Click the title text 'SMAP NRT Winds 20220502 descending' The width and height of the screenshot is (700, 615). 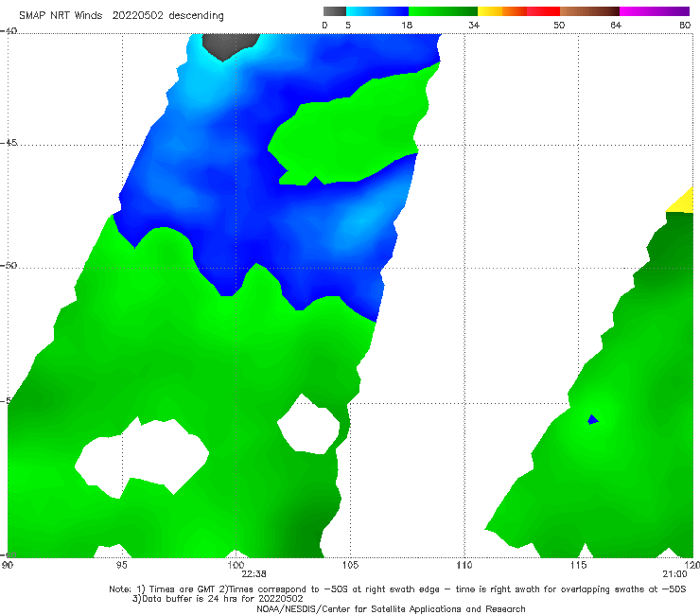pyautogui.click(x=121, y=16)
